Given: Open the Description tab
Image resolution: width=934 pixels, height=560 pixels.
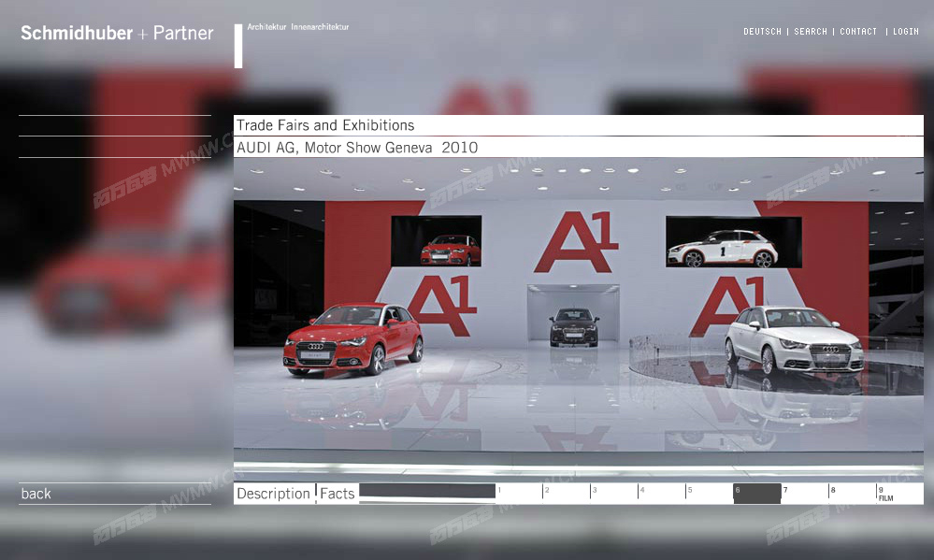Looking at the screenshot, I should point(273,494).
